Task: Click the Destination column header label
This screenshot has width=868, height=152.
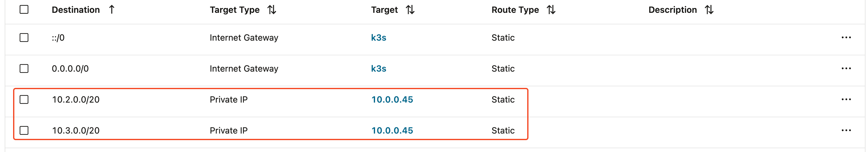Action: pyautogui.click(x=76, y=10)
